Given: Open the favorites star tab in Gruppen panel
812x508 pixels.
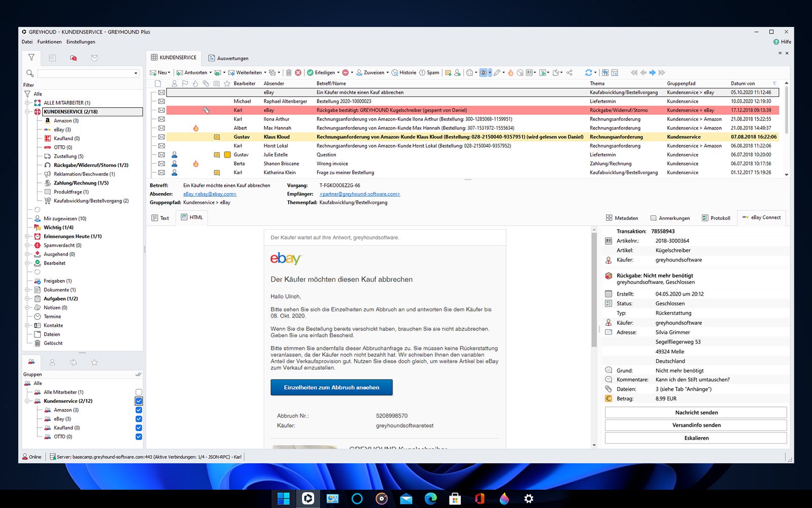Looking at the screenshot, I should pos(94,362).
